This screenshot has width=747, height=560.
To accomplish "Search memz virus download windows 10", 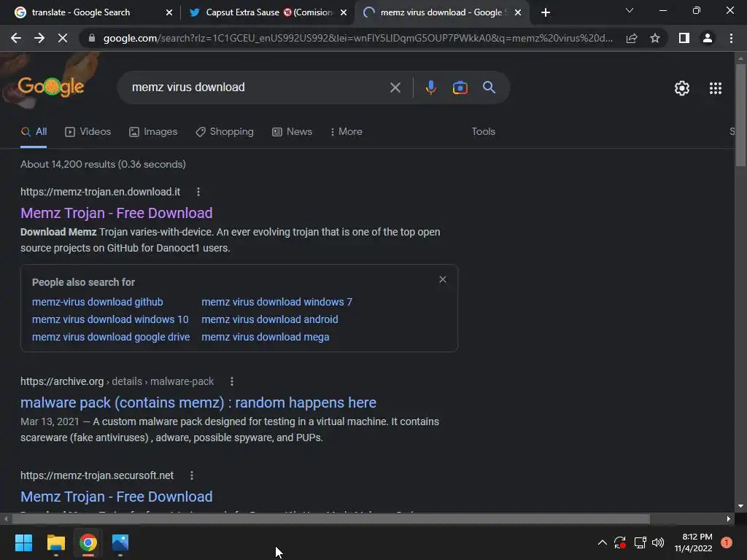I will point(110,319).
